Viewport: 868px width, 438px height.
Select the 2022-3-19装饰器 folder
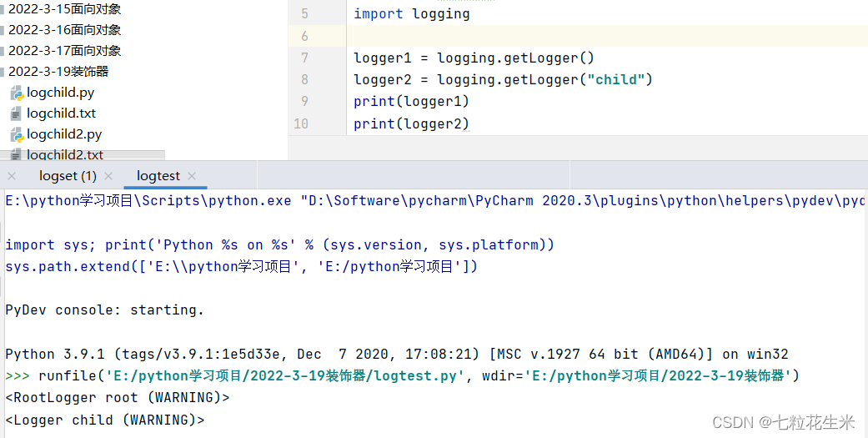coord(58,72)
